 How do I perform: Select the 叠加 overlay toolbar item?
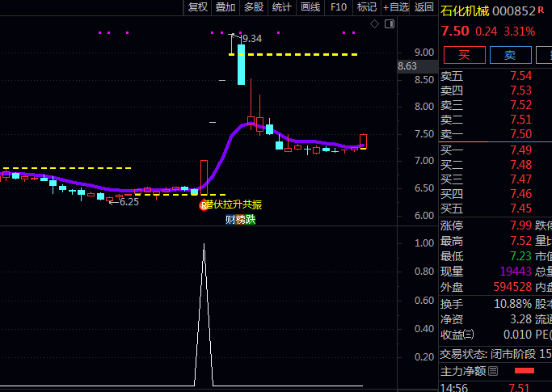pos(225,7)
